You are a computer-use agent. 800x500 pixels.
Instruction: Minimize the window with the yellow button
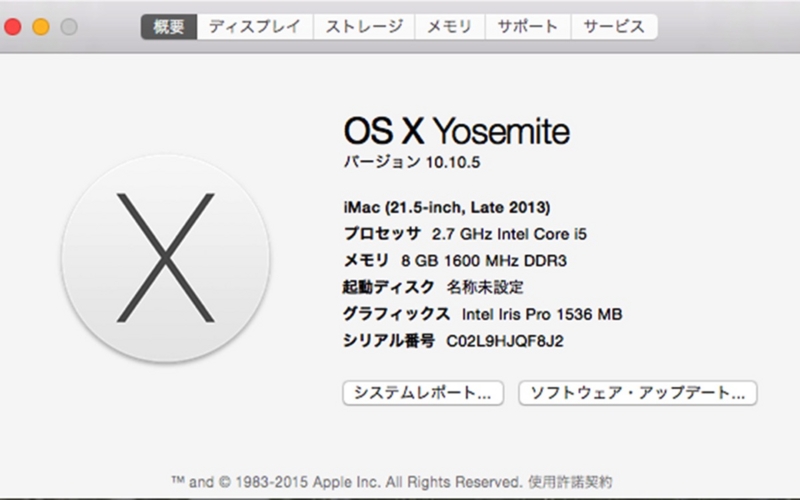click(41, 27)
